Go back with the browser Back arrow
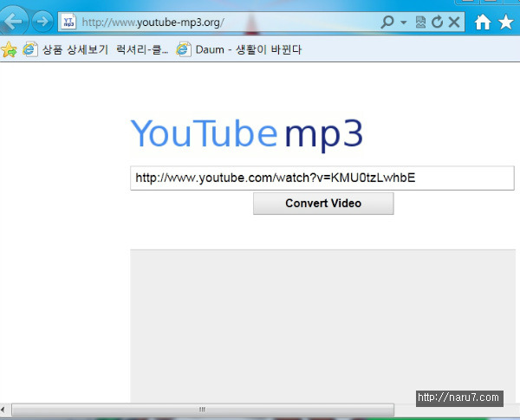 13,21
